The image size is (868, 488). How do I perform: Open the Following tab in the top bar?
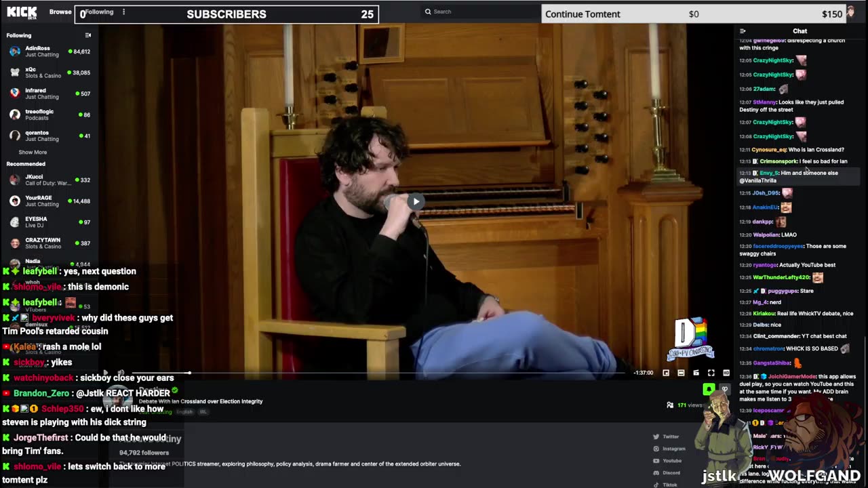tap(99, 12)
